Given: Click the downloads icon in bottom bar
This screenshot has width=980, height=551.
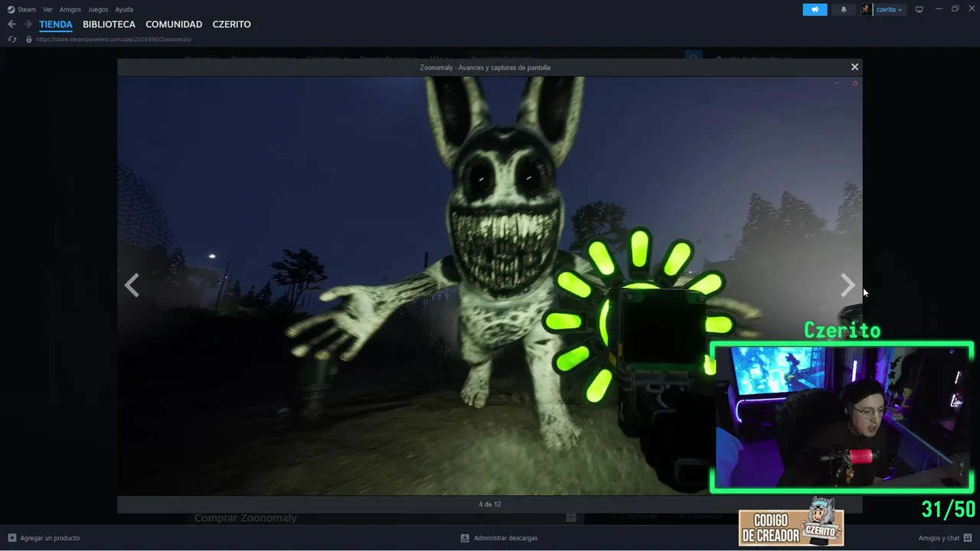Looking at the screenshot, I should click(x=465, y=538).
